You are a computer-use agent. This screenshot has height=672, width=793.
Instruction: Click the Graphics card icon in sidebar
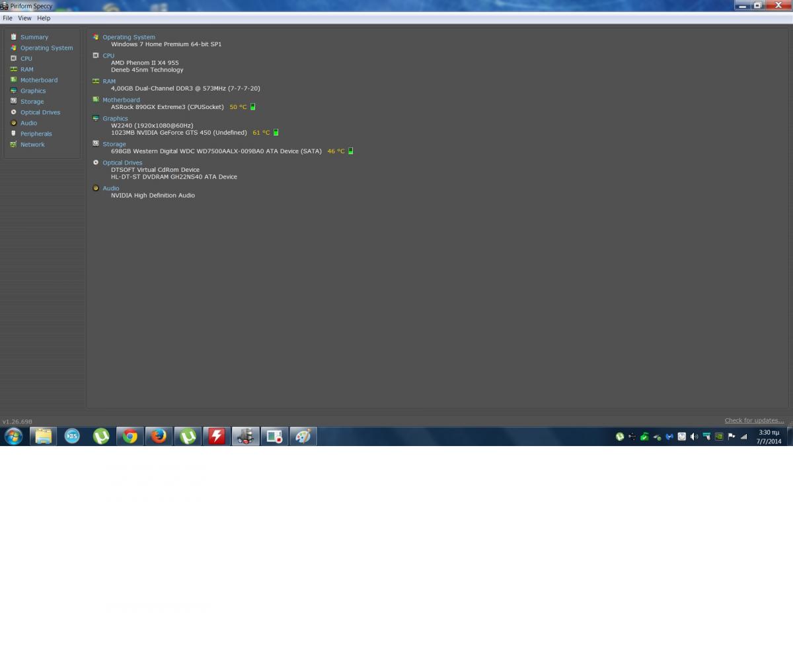(x=13, y=91)
